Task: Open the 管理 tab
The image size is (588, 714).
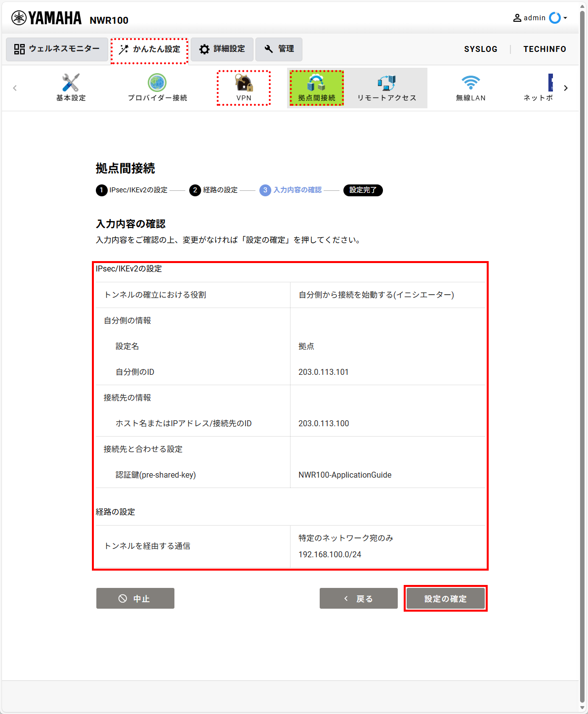Action: click(x=279, y=49)
